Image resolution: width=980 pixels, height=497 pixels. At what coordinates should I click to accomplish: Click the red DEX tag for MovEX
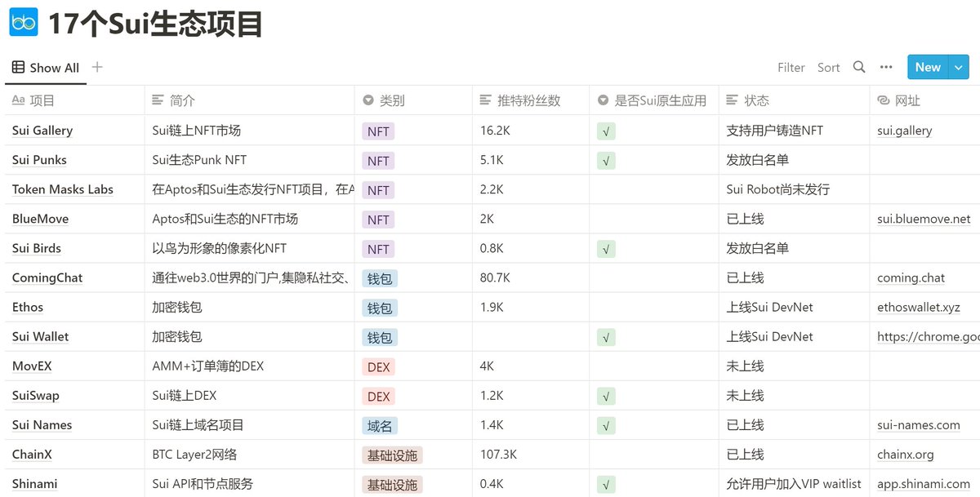[379, 366]
